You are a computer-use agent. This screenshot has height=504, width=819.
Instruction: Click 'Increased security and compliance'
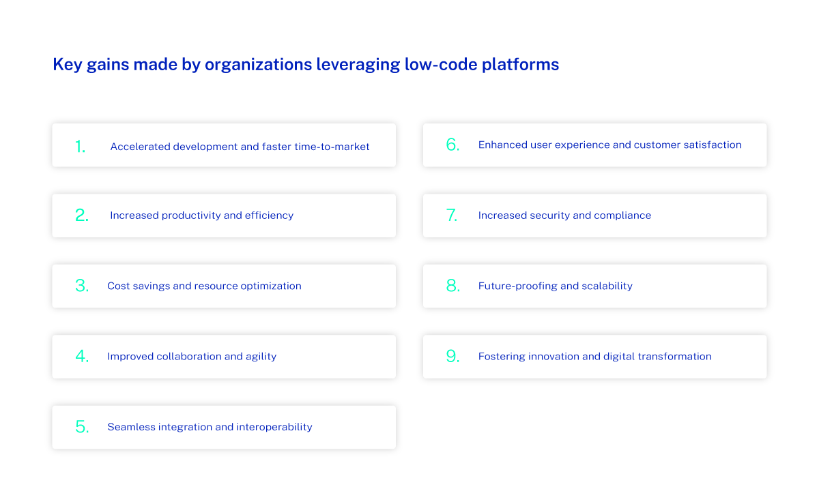coord(564,215)
